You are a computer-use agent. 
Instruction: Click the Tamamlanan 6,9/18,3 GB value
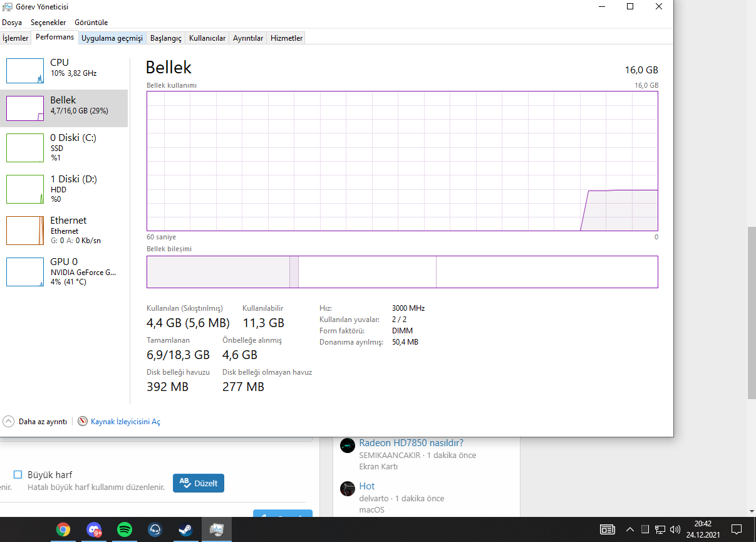(178, 355)
